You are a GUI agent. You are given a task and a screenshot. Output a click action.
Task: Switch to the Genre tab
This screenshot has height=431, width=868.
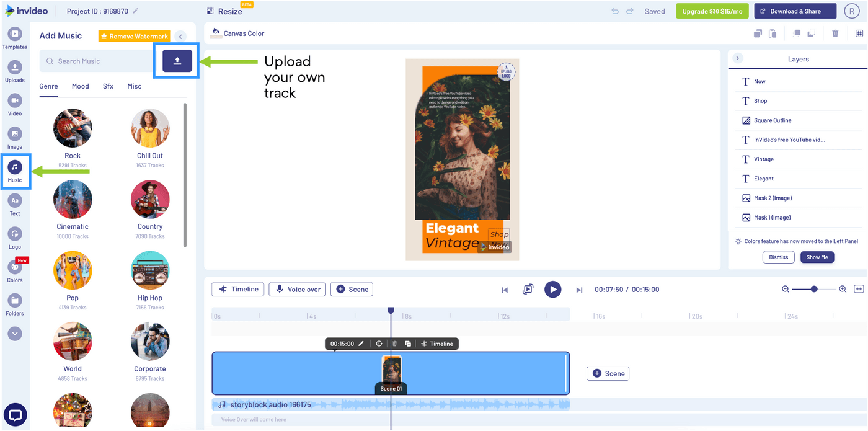(48, 86)
